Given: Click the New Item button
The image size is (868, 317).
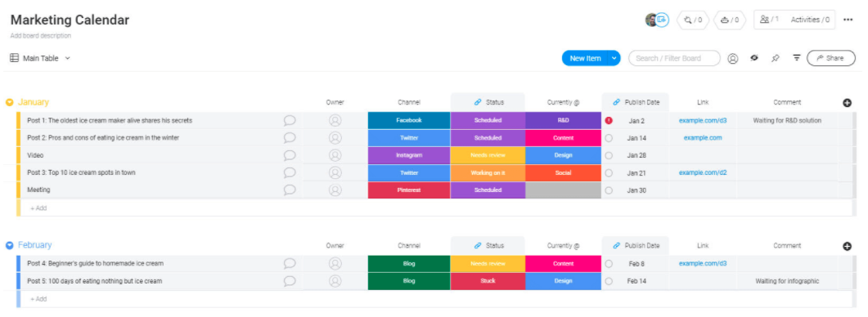Looking at the screenshot, I should click(585, 58).
